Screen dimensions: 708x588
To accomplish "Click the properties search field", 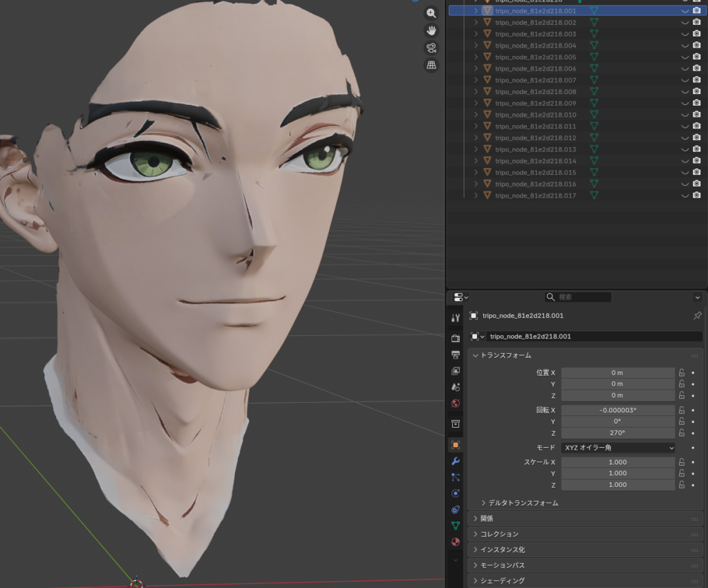I will point(578,297).
